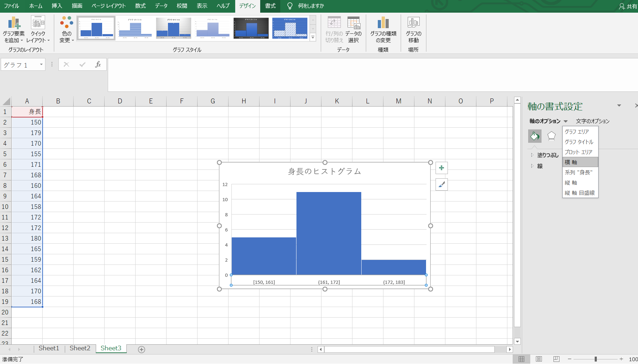Click zoom out minus in status bar
The width and height of the screenshot is (638, 364).
click(x=569, y=359)
